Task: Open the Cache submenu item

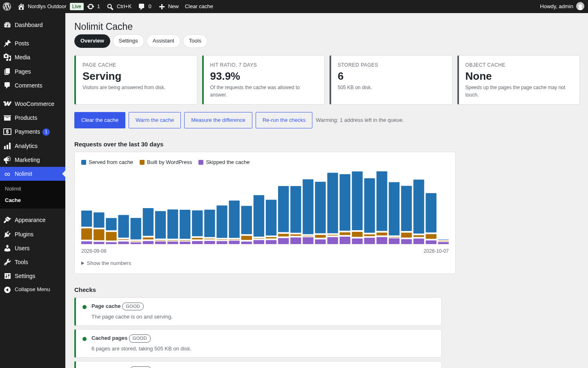Action: click(33, 200)
